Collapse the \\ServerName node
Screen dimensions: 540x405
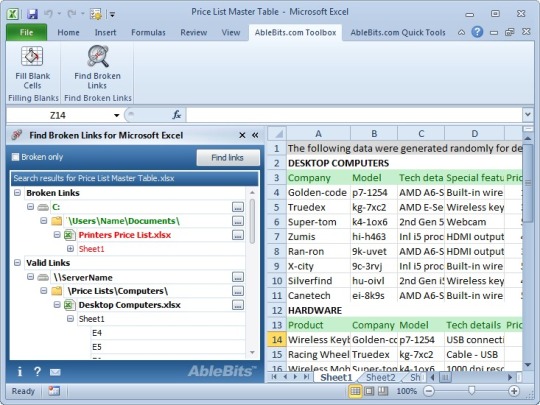point(30,277)
